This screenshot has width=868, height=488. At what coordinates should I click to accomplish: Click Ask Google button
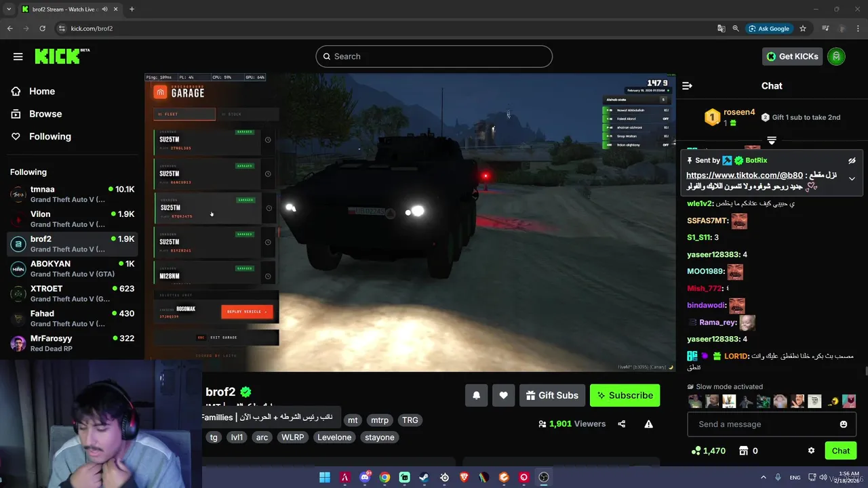769,28
